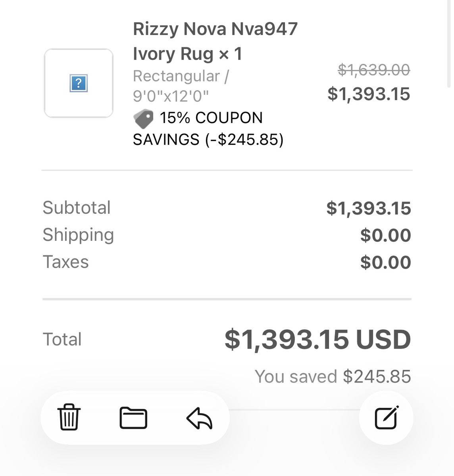Click the Rectangular 9'0"x12'0" variant text
The image size is (454, 476).
(x=181, y=86)
